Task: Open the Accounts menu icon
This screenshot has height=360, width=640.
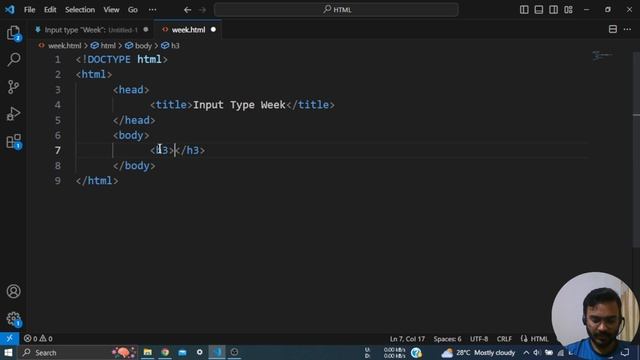Action: 13,291
